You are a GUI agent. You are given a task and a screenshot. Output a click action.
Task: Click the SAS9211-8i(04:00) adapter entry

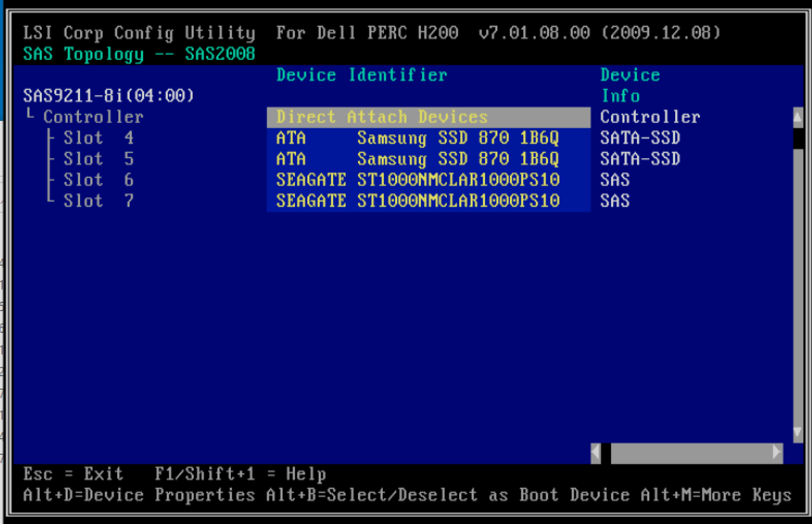(108, 96)
